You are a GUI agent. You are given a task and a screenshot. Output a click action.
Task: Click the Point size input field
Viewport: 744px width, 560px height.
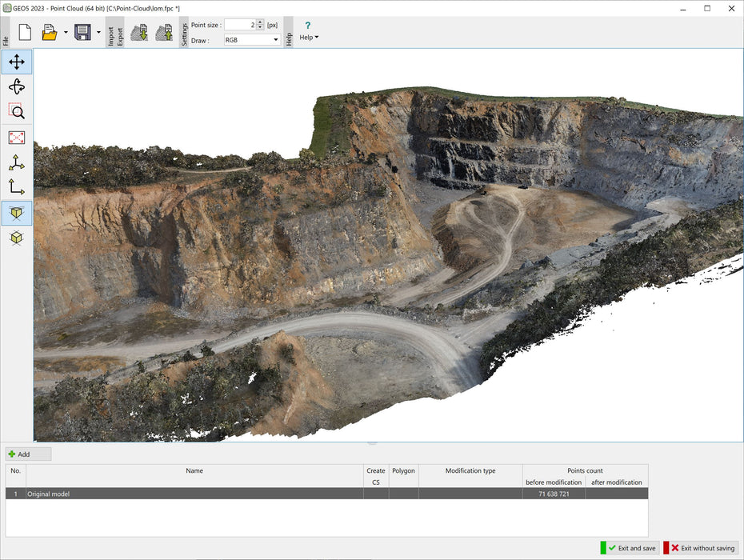tap(239, 26)
